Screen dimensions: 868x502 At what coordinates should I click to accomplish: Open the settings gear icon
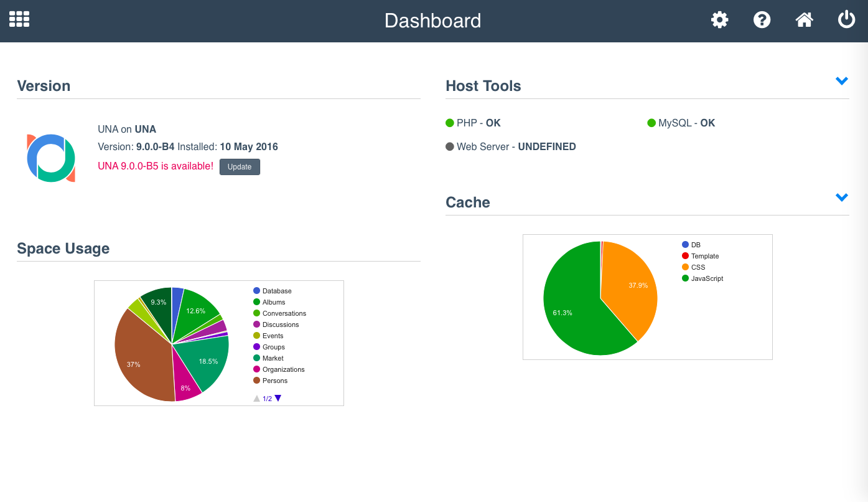pos(719,19)
